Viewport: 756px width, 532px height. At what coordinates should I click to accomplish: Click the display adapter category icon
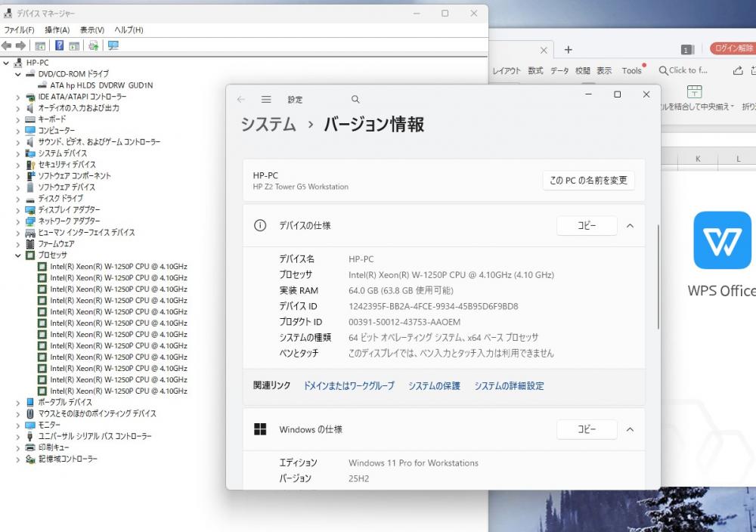point(30,209)
